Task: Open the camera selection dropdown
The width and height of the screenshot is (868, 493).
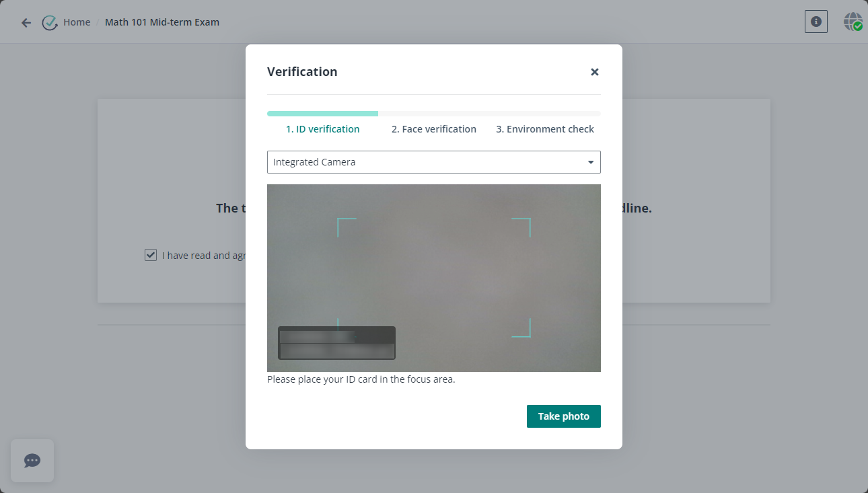Action: click(434, 162)
